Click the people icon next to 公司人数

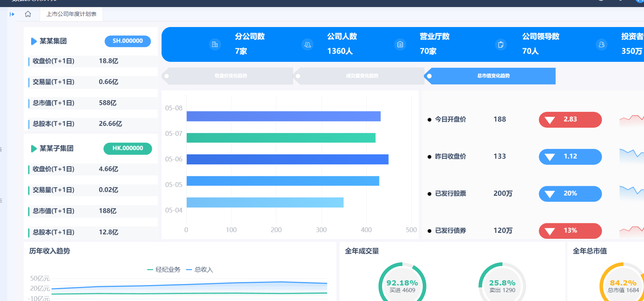point(308,44)
